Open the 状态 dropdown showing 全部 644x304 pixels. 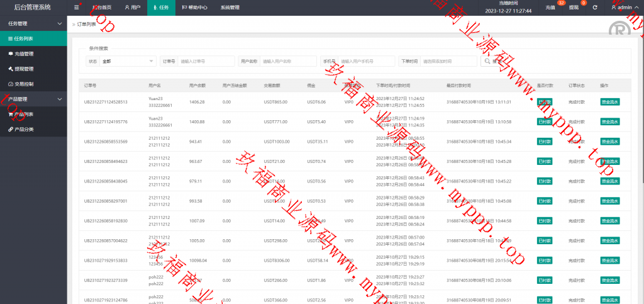(128, 61)
